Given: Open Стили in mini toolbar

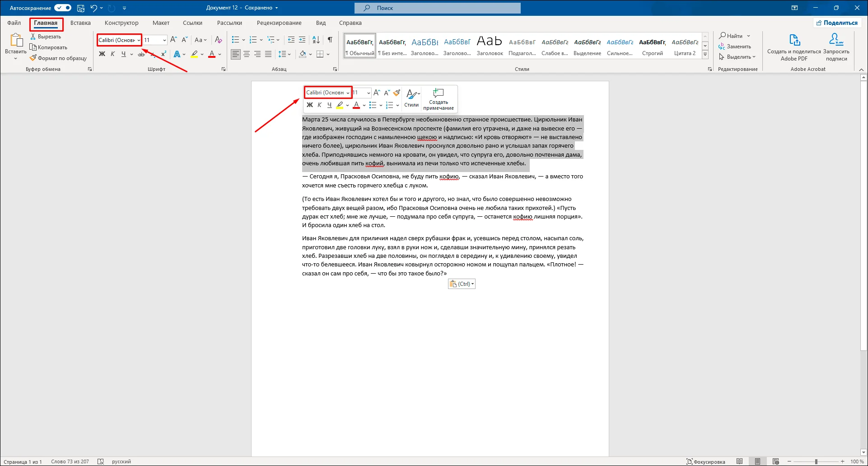Looking at the screenshot, I should point(411,98).
